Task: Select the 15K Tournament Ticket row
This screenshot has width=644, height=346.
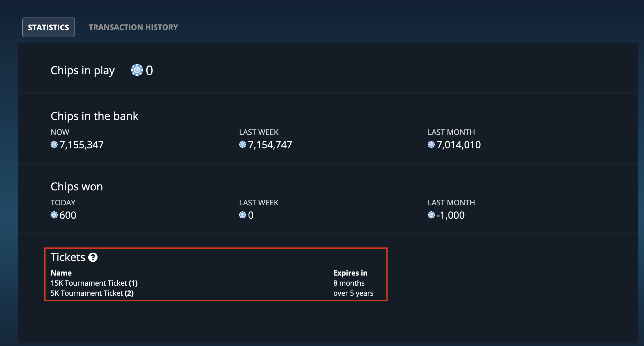Action: (x=212, y=283)
